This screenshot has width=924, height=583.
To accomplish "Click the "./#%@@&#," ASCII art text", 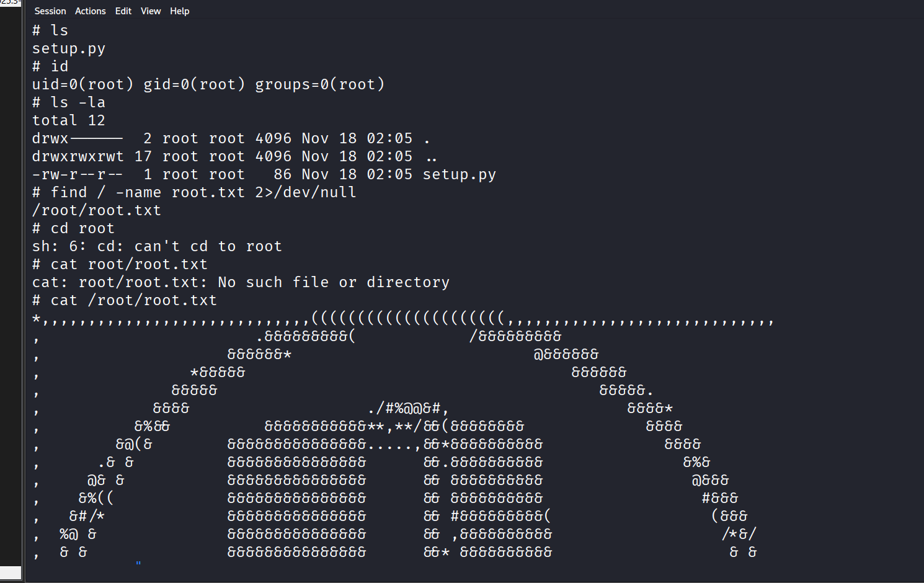I will [407, 408].
